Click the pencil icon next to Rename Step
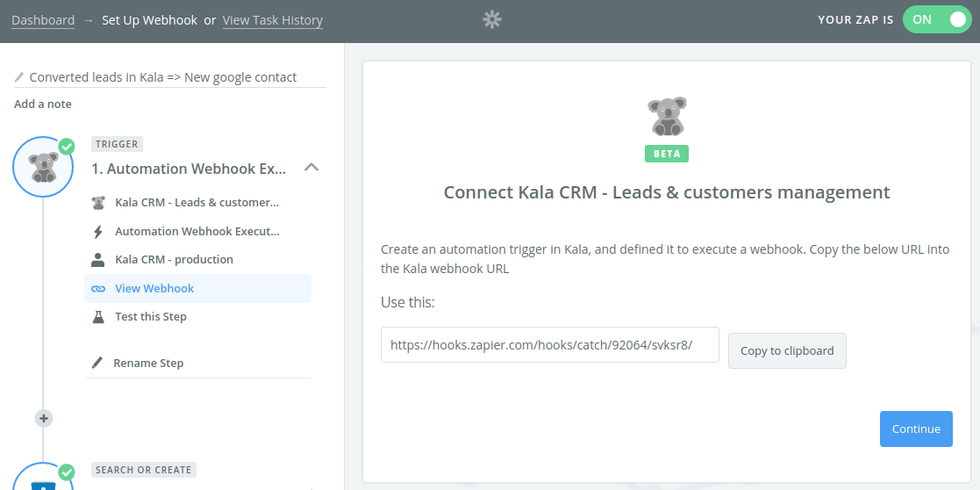The width and height of the screenshot is (980, 490). tap(97, 364)
